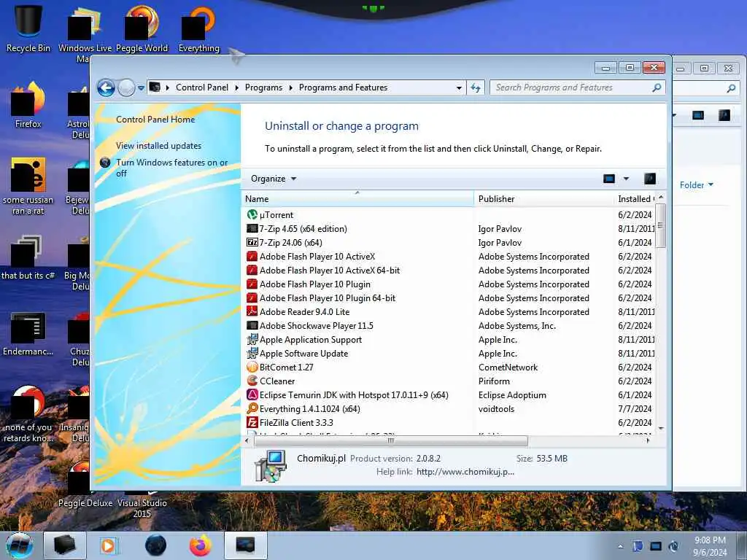The height and width of the screenshot is (560, 747).
Task: Click the 7/7/2024 install date cell
Action: [635, 408]
